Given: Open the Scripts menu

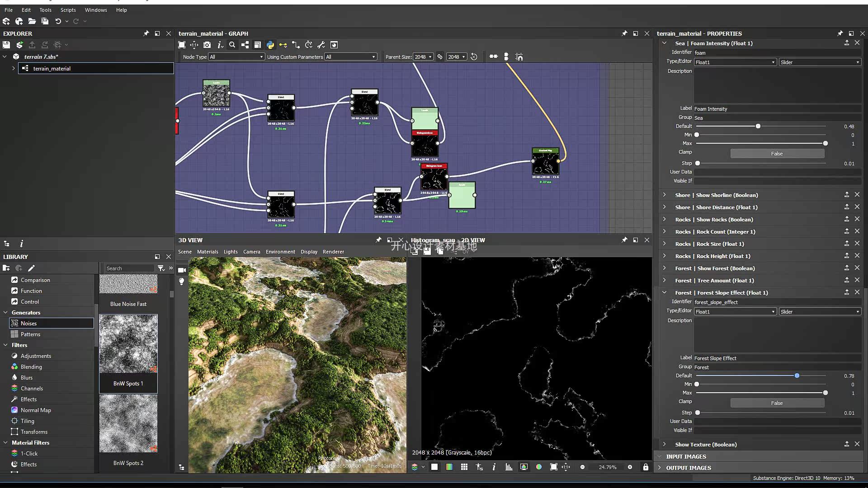Looking at the screenshot, I should (x=68, y=10).
